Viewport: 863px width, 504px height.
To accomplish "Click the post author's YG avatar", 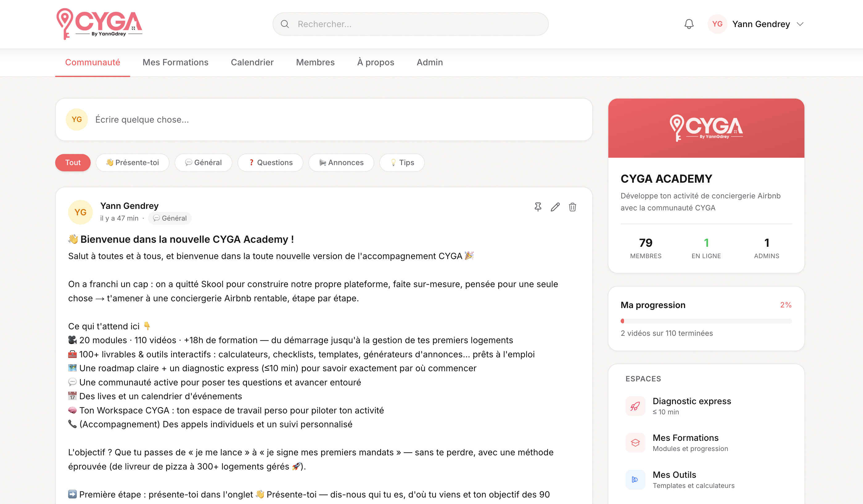I will click(x=80, y=212).
